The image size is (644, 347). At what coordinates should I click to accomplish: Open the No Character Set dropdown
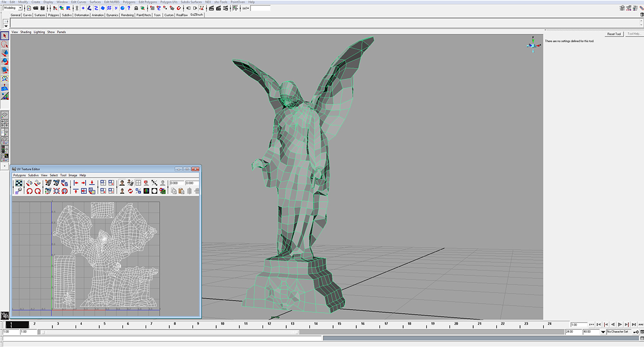click(x=619, y=332)
